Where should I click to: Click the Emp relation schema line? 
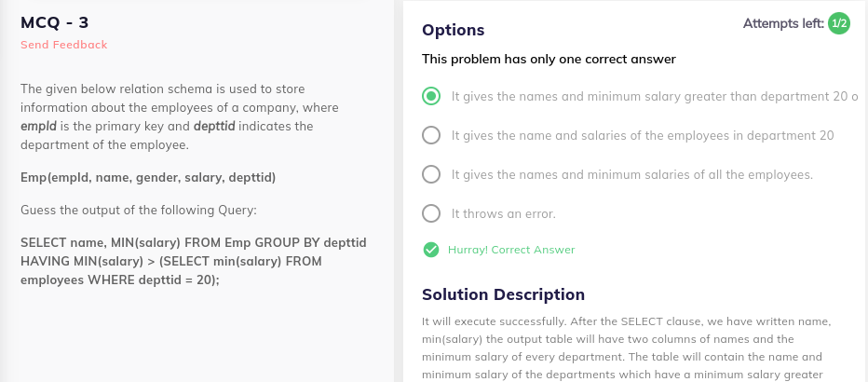(x=148, y=178)
